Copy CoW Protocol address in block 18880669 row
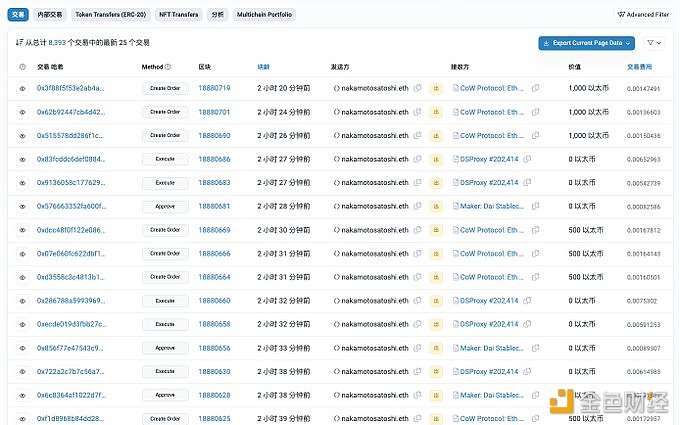This screenshot has height=425, width=680. pyautogui.click(x=536, y=230)
